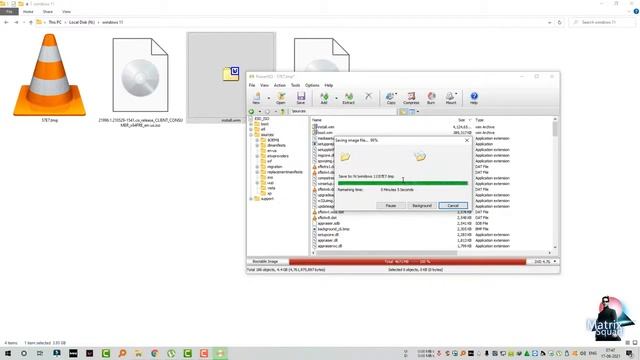This screenshot has height=360, width=640.
Task: Click the Size column header
Action: pyautogui.click(x=462, y=120)
